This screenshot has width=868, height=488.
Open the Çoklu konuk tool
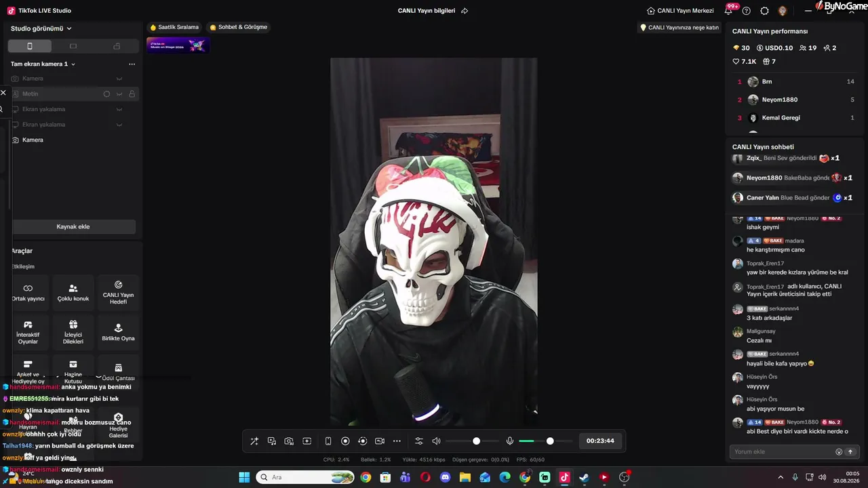pos(73,292)
